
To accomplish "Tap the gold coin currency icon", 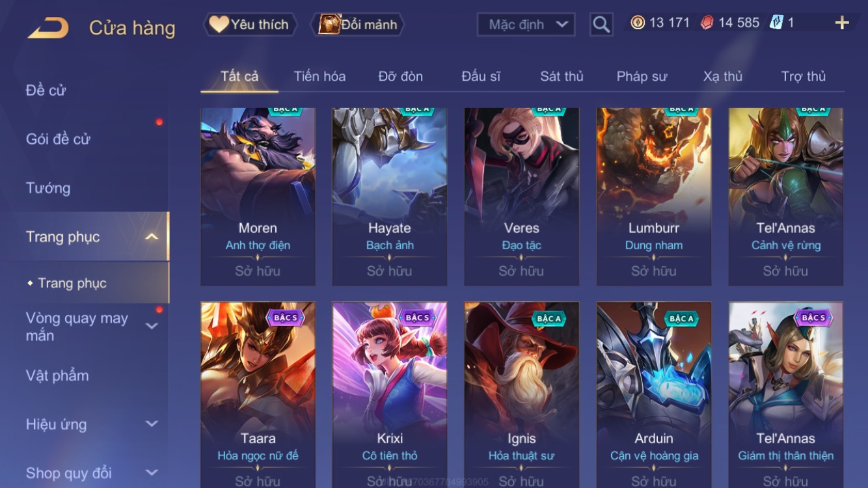I will (638, 23).
